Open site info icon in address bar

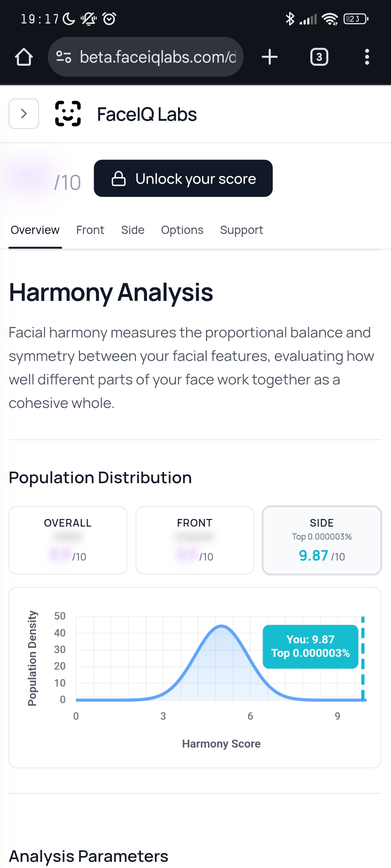pyautogui.click(x=64, y=57)
